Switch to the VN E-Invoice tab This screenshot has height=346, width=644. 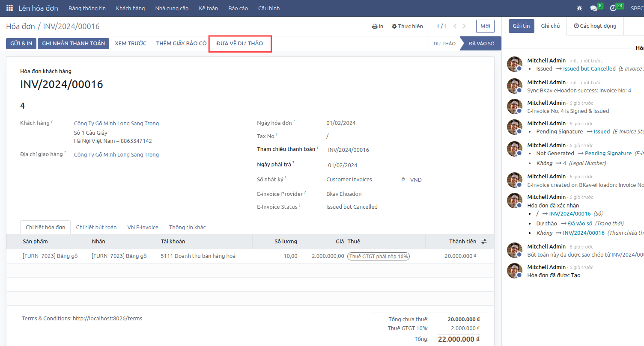pos(143,228)
